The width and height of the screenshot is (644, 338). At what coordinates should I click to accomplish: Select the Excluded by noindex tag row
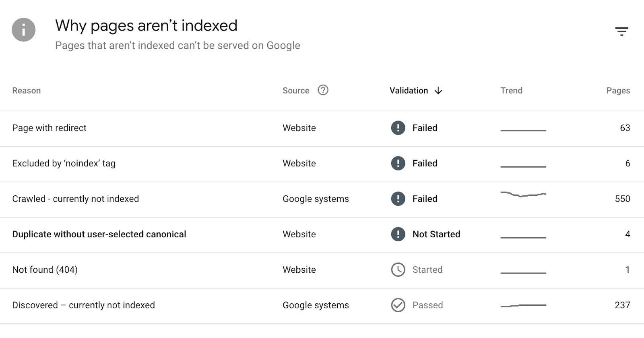(x=64, y=164)
